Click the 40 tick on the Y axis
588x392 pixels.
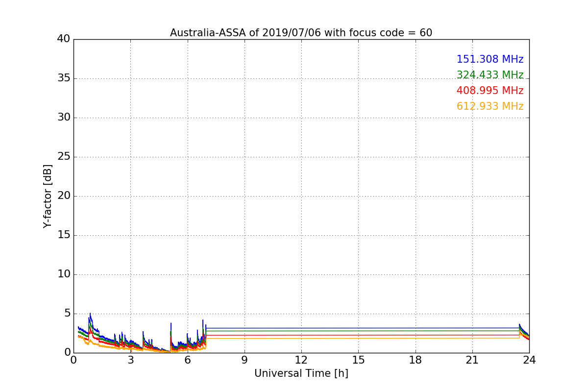64,39
